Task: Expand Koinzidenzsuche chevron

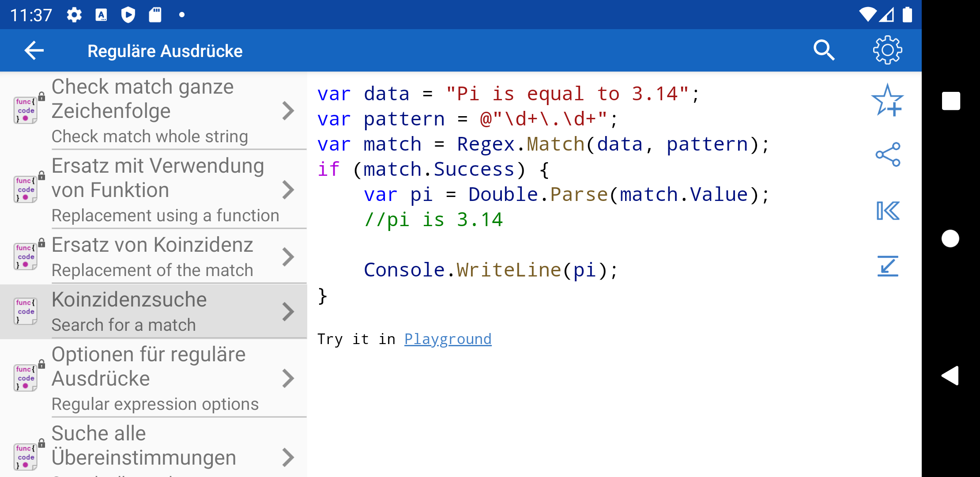Action: click(288, 312)
